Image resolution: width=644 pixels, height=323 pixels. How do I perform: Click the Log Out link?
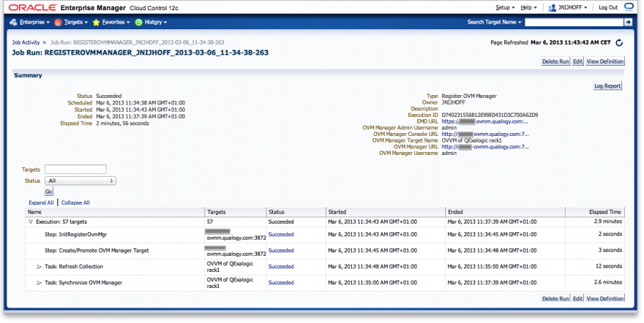coord(608,7)
